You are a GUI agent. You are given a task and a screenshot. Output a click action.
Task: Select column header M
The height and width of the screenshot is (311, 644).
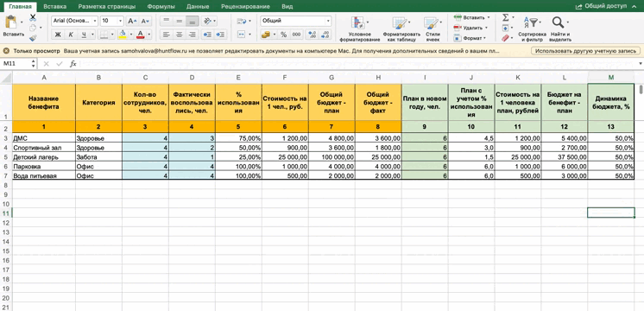click(x=611, y=77)
